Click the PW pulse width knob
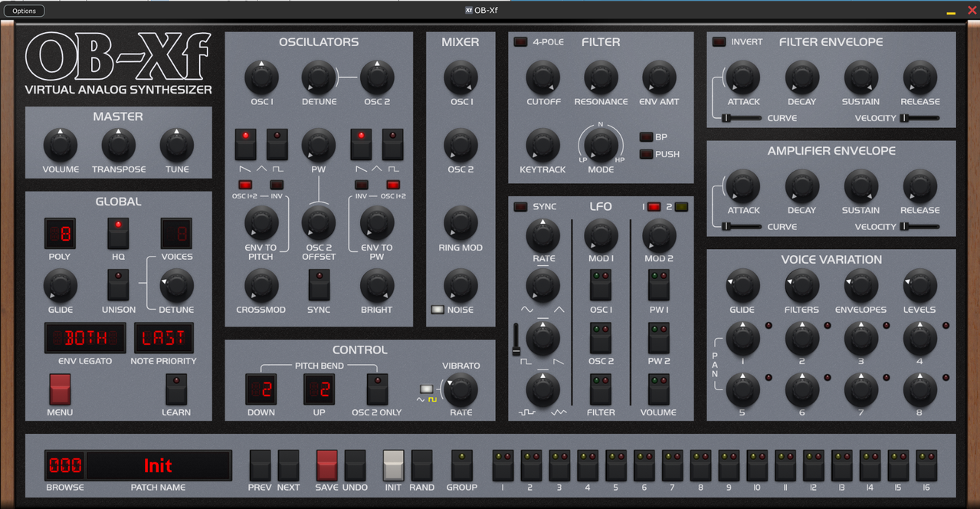This screenshot has width=980, height=509. point(319,145)
